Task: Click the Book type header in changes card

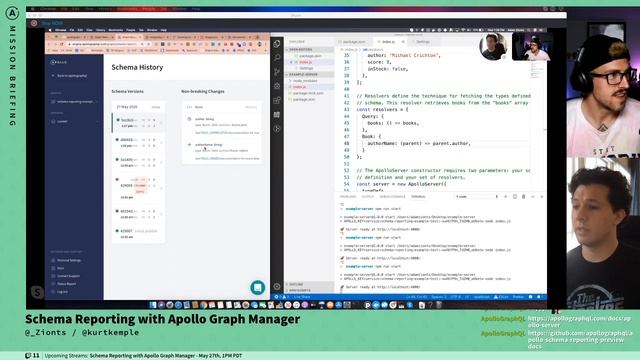Action: [222, 107]
